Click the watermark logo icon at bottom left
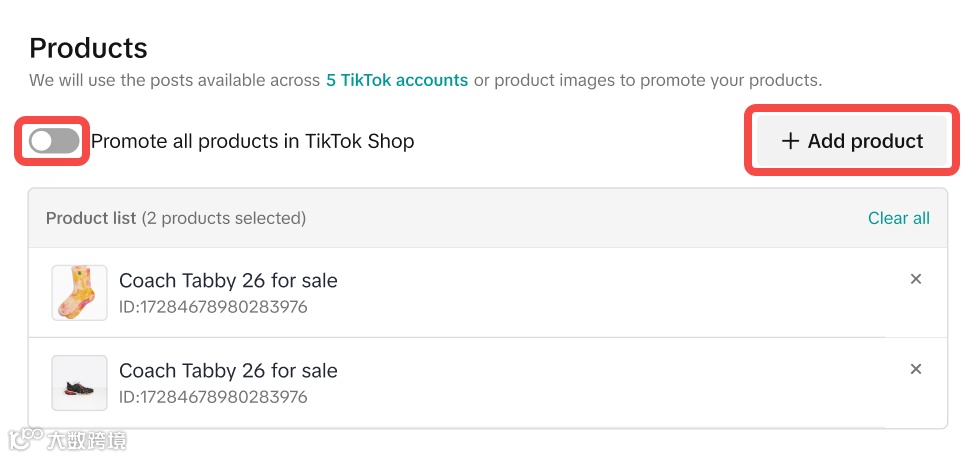 coord(24,439)
